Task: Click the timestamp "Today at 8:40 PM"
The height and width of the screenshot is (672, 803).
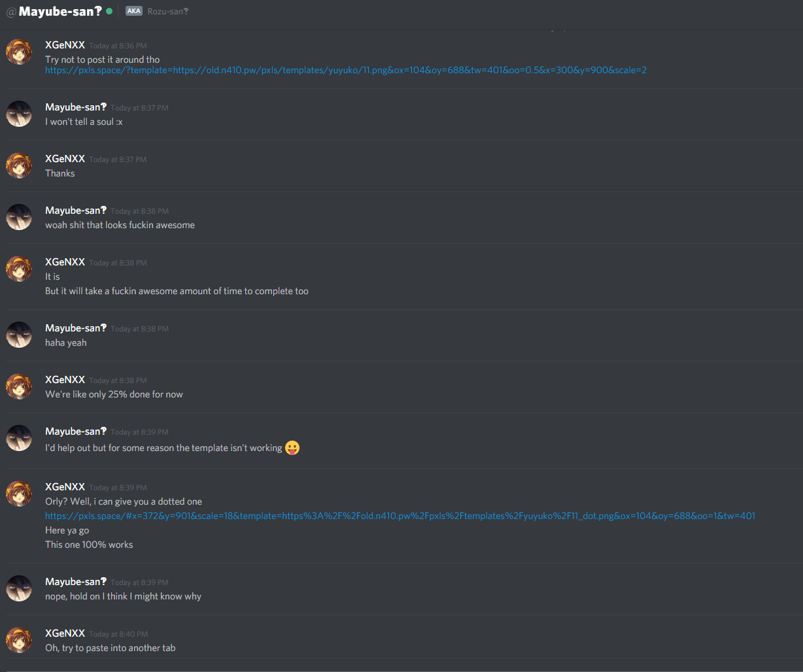Action: [118, 634]
